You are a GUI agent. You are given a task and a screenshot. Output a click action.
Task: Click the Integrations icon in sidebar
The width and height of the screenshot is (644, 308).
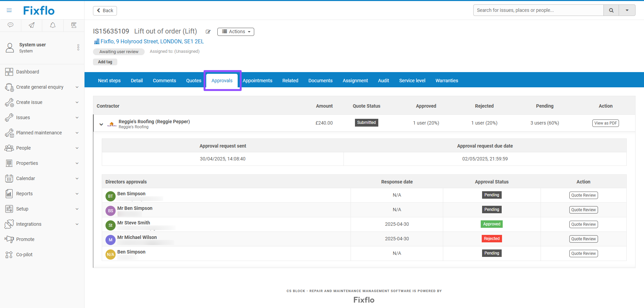coord(9,224)
